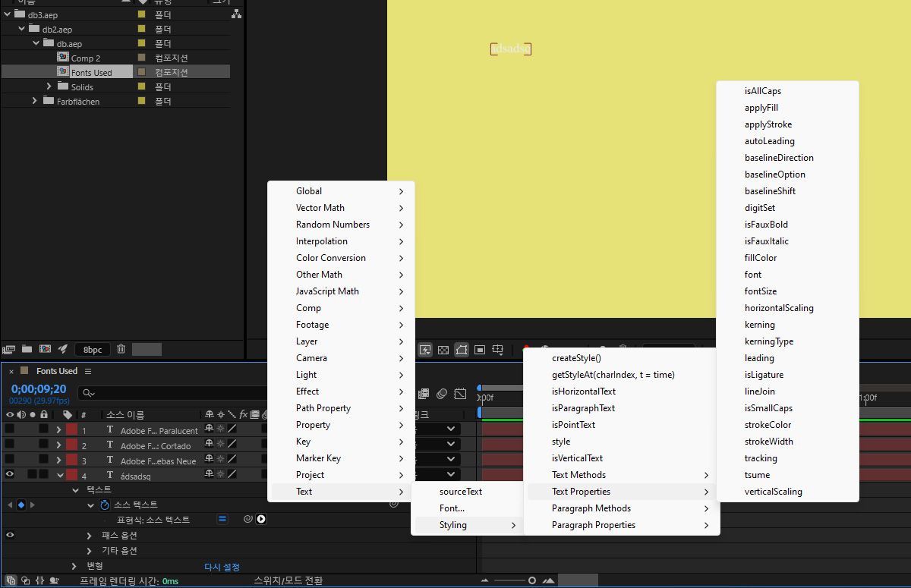Screen dimensions: 911x588
Task: Create a new folder in Project panel
Action: (27, 349)
